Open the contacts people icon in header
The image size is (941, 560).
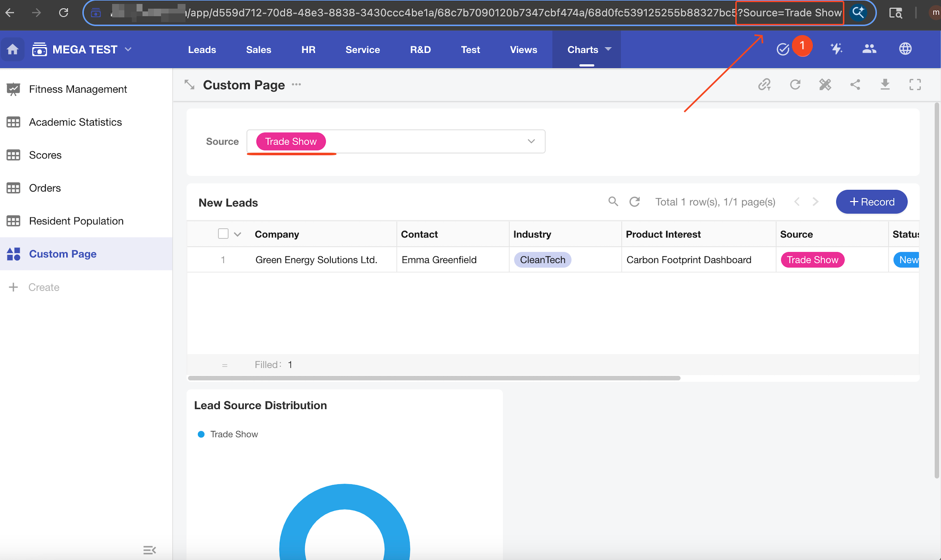[x=869, y=49]
